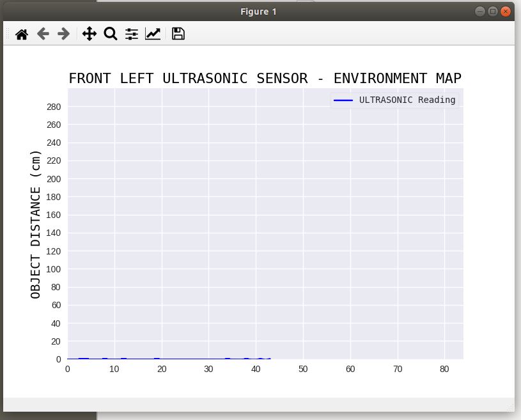This screenshot has height=420, width=521.
Task: Click the 160 y-axis tick label
Action: coord(54,215)
